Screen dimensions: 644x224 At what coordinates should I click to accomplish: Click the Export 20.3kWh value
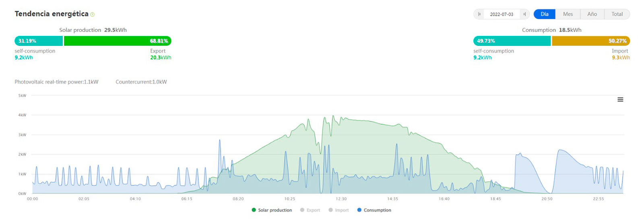pos(161,58)
